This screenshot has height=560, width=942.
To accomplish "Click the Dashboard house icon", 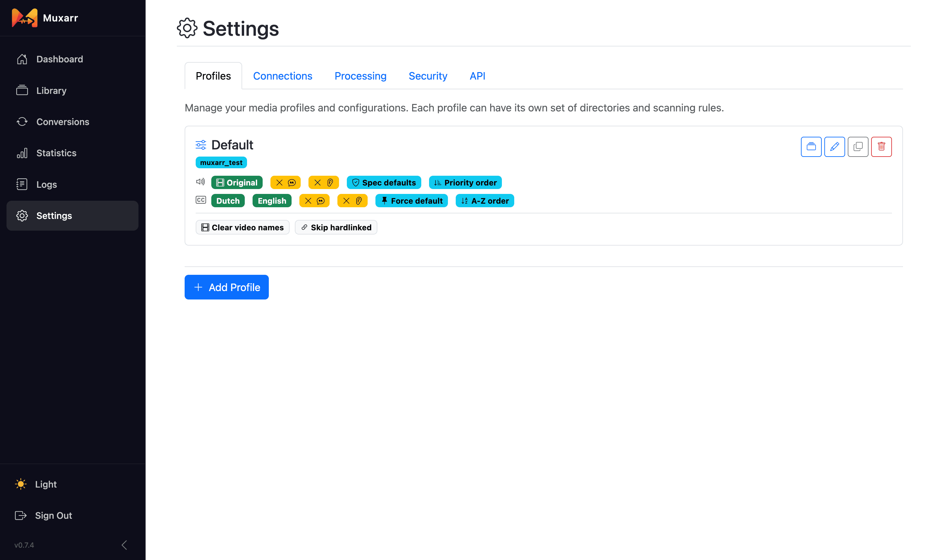I will [22, 59].
